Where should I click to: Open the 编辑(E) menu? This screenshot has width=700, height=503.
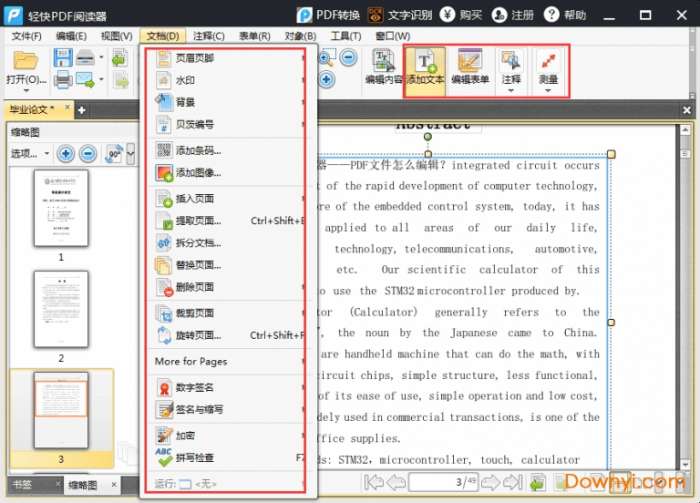(71, 36)
